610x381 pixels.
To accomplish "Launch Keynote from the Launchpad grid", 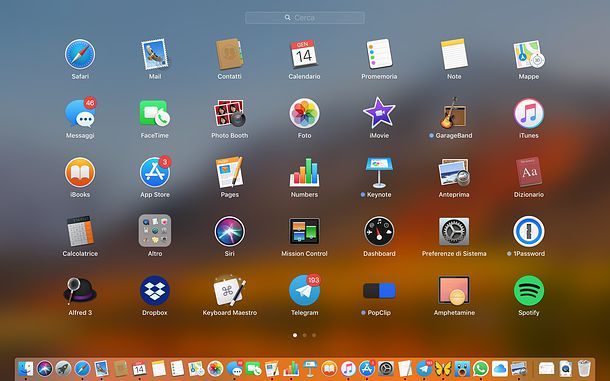I will pos(379,172).
